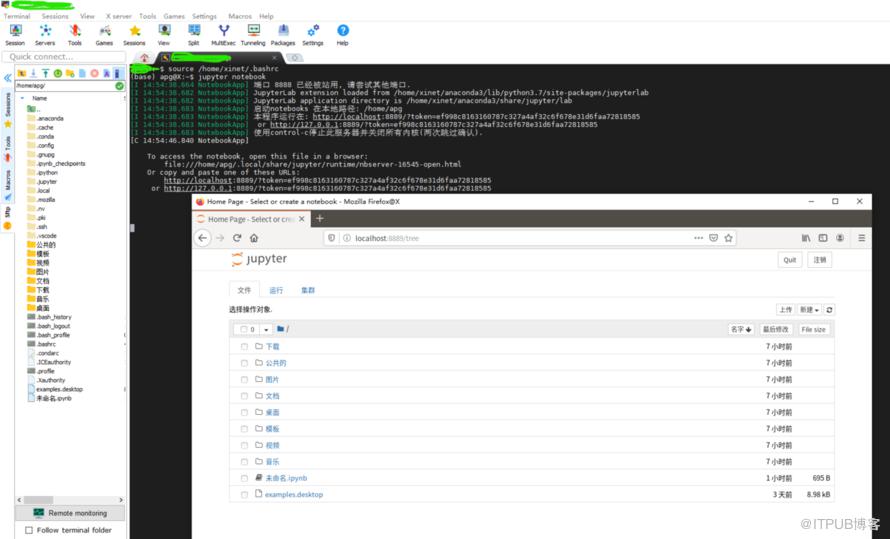Go to Firefox home page icon

254,238
